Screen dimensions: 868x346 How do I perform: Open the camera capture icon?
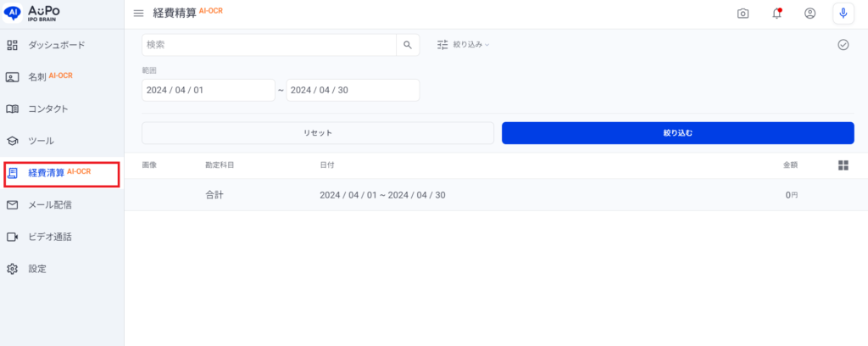pos(743,14)
